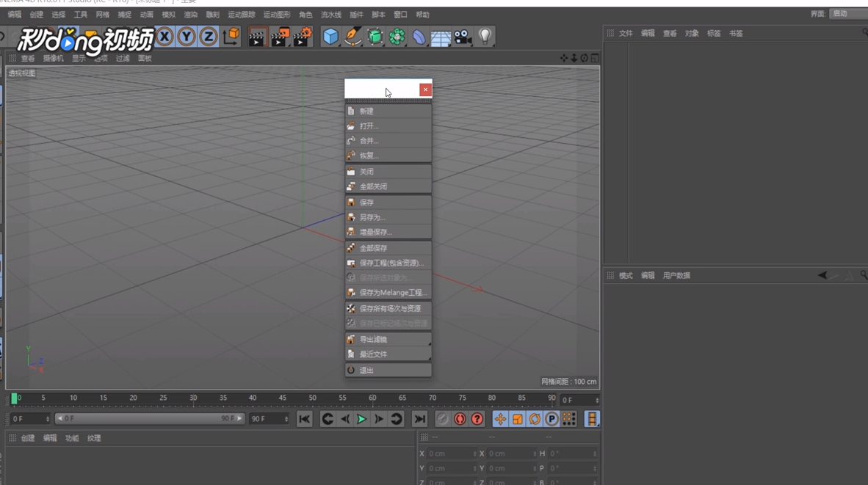This screenshot has width=868, height=485.
Task: Click the viewport move pan icon
Action: 563,58
